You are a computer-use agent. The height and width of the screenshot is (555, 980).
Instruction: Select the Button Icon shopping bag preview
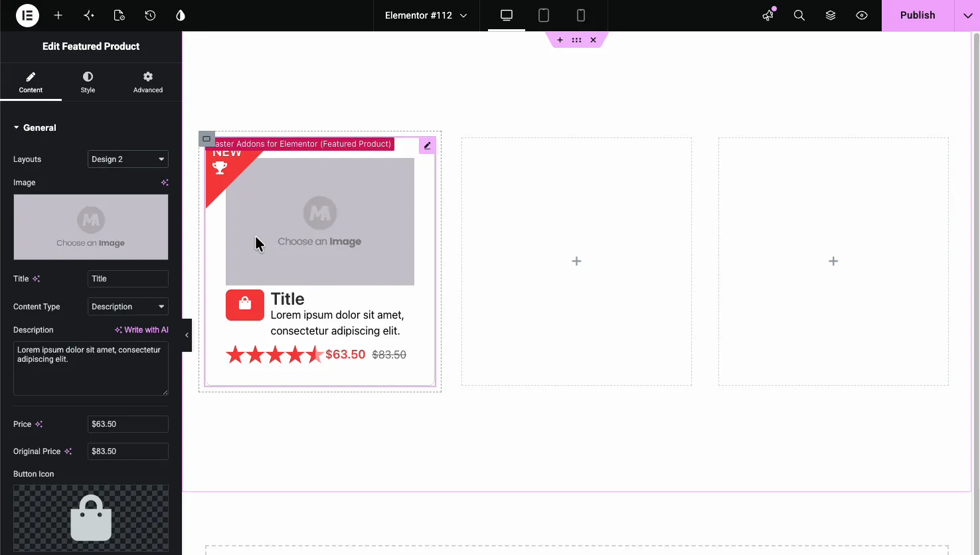(x=91, y=518)
